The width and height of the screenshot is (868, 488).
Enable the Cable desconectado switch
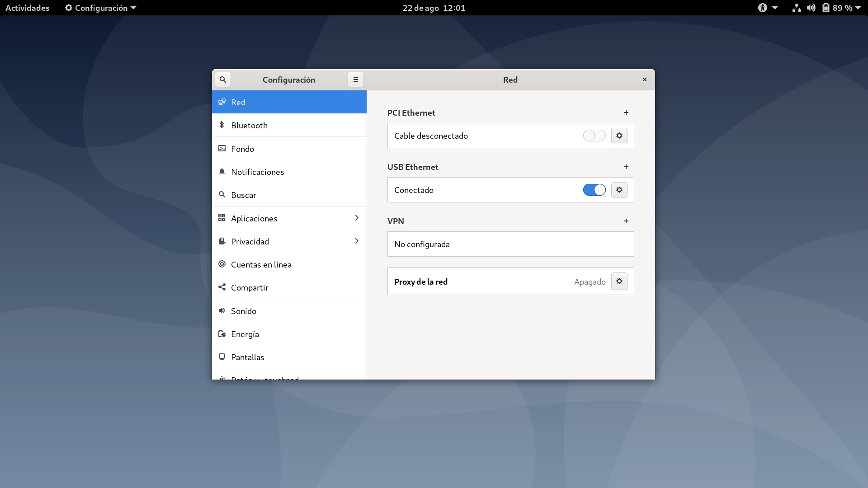tap(594, 136)
